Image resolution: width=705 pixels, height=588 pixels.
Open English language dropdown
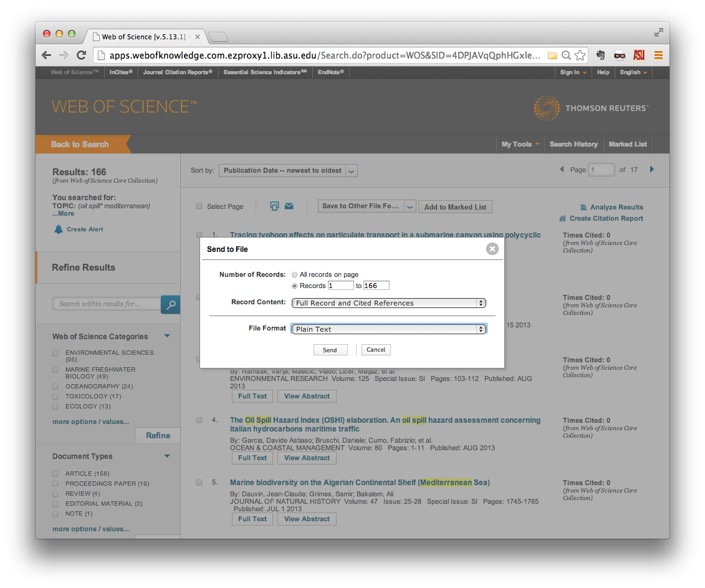(x=633, y=72)
